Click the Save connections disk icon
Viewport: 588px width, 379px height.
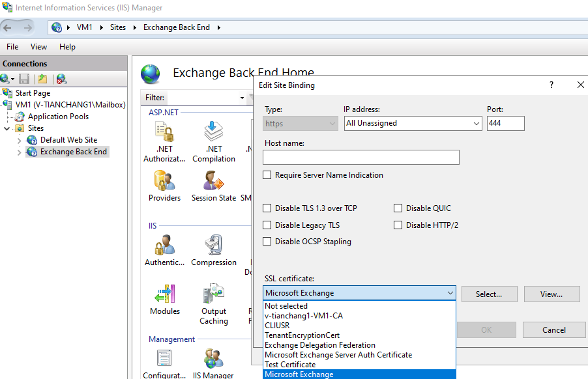(24, 79)
